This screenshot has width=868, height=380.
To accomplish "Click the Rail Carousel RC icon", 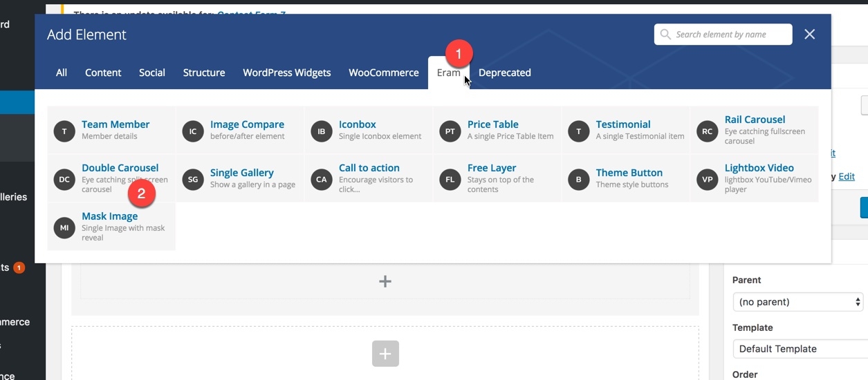I will click(708, 131).
